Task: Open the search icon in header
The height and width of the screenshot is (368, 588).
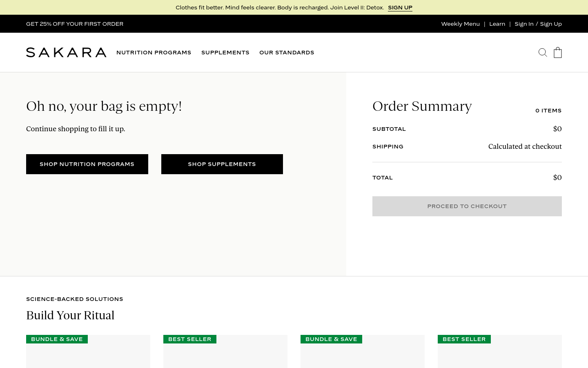Action: point(543,52)
